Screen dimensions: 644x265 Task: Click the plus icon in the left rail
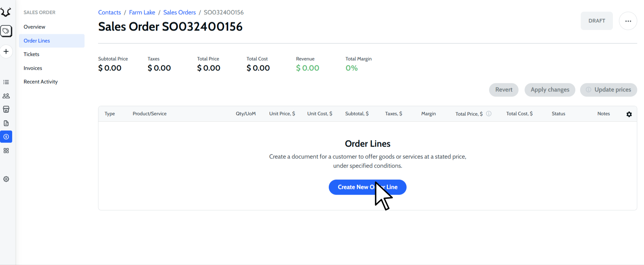(x=6, y=51)
